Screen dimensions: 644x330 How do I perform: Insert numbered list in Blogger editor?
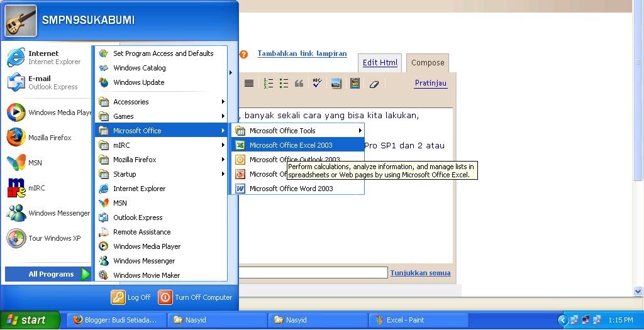click(x=268, y=84)
